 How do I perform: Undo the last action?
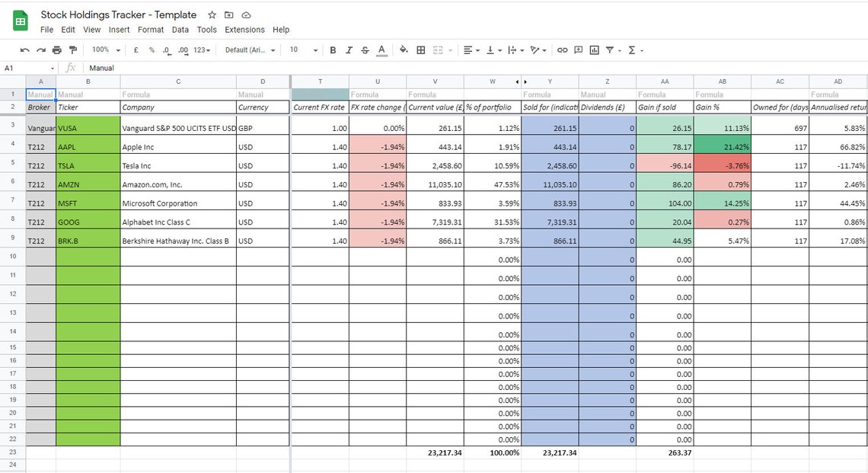tap(24, 50)
